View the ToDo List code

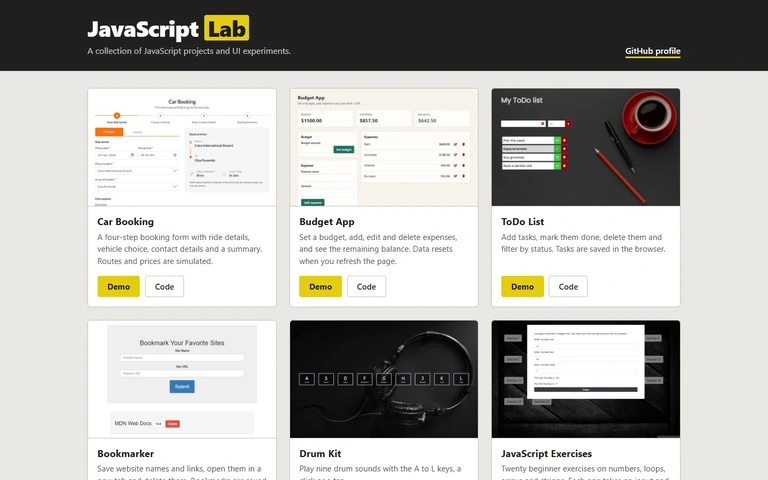coord(568,287)
